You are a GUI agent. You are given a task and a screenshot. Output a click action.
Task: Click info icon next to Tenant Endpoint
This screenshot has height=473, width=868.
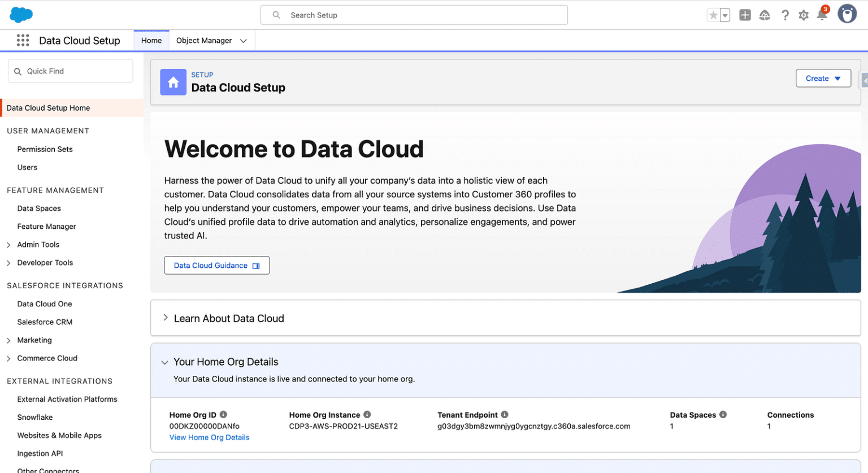(x=505, y=414)
